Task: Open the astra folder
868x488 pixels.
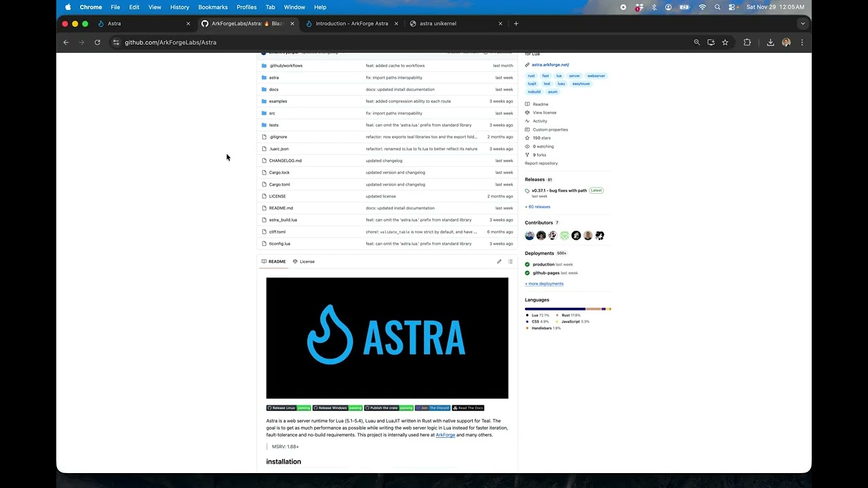Action: pyautogui.click(x=274, y=78)
